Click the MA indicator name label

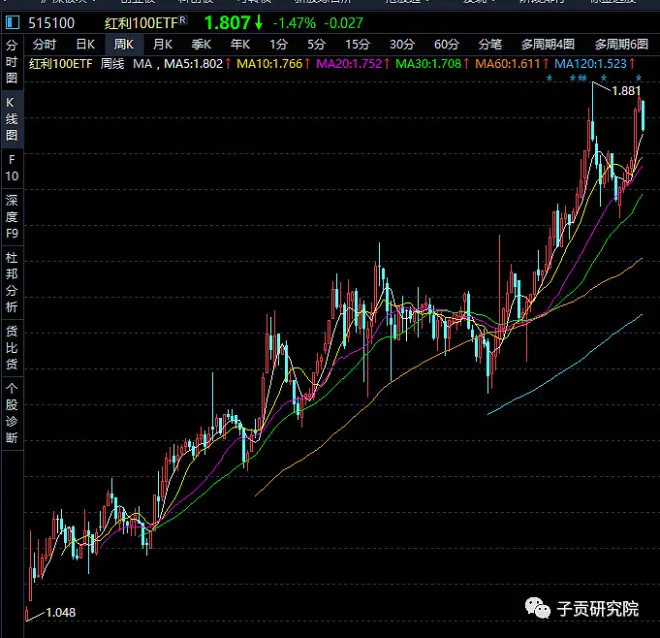tap(142, 64)
